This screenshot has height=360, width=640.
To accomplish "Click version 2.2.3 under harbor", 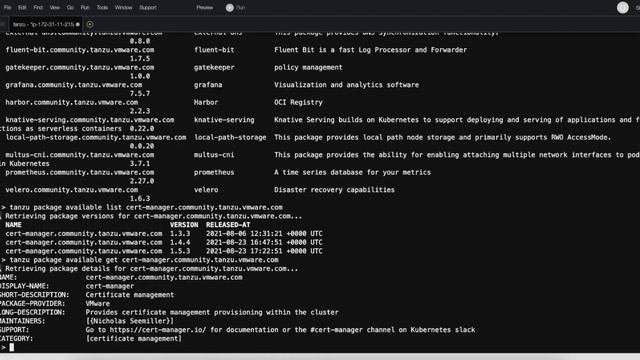I will coord(140,111).
